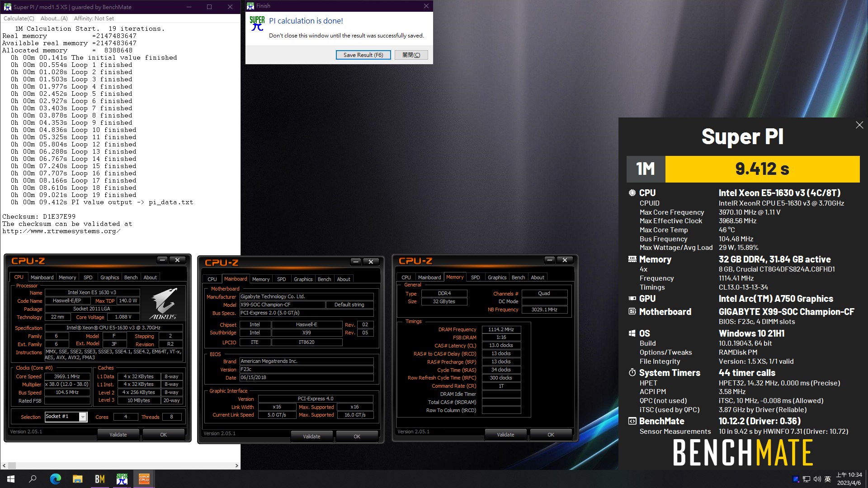Viewport: 868px width, 488px height.
Task: Open File Explorer from taskbar
Action: tap(77, 479)
